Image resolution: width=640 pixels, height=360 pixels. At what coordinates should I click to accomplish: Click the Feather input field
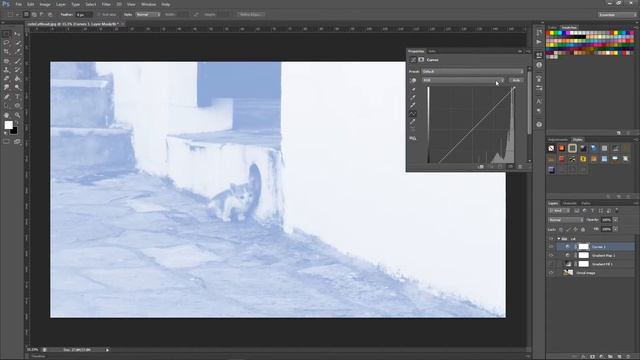pyautogui.click(x=84, y=14)
